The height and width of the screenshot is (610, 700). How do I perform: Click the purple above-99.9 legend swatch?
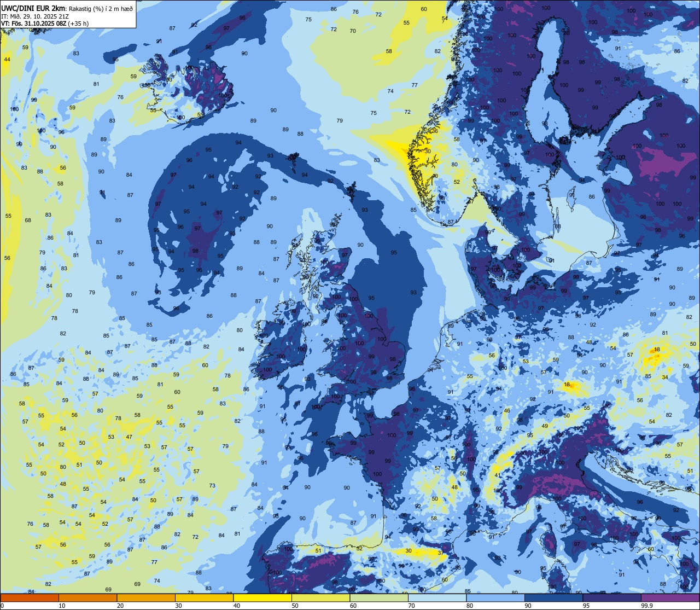pos(670,598)
